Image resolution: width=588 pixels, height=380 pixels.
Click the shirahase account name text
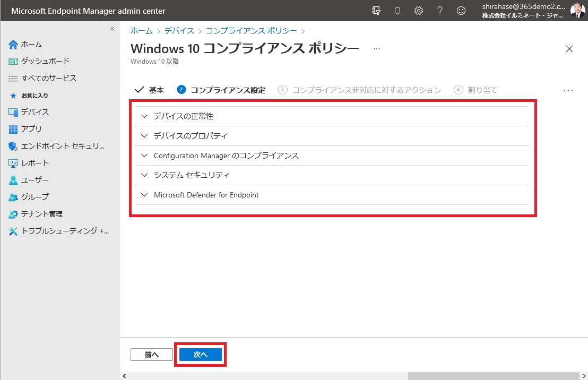coord(523,6)
